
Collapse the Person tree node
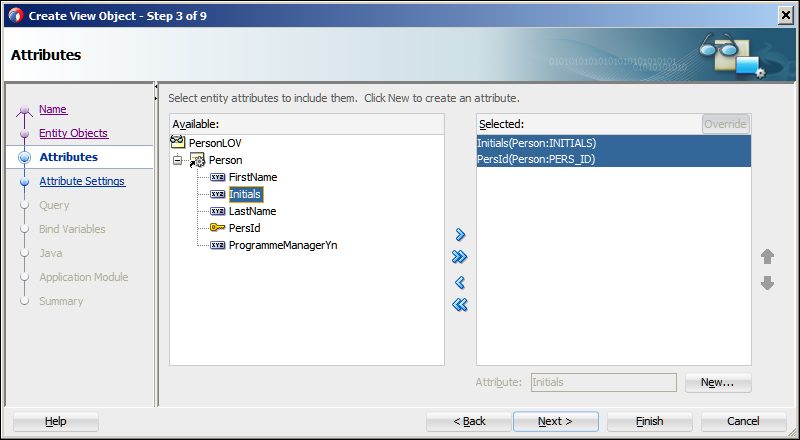(177, 160)
